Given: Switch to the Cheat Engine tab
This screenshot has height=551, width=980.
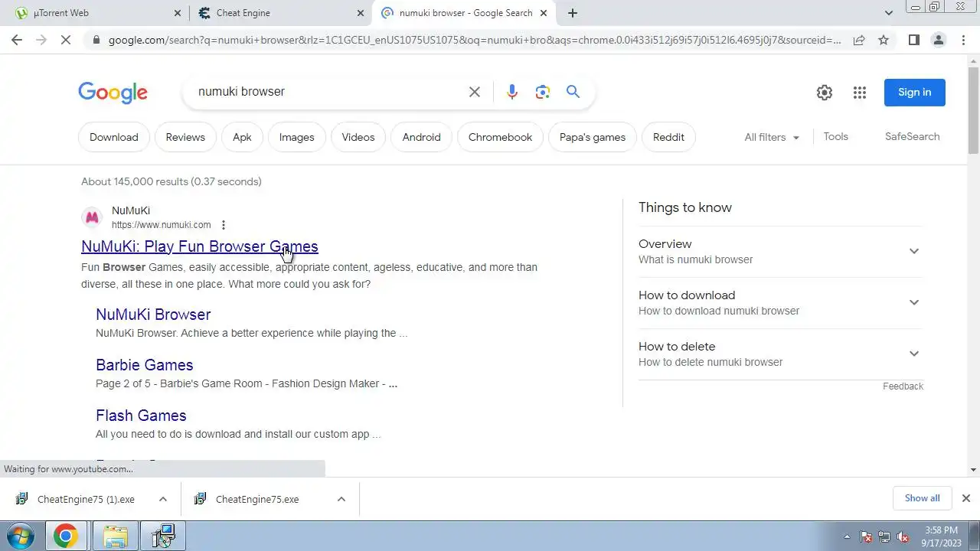Looking at the screenshot, I should (x=280, y=13).
